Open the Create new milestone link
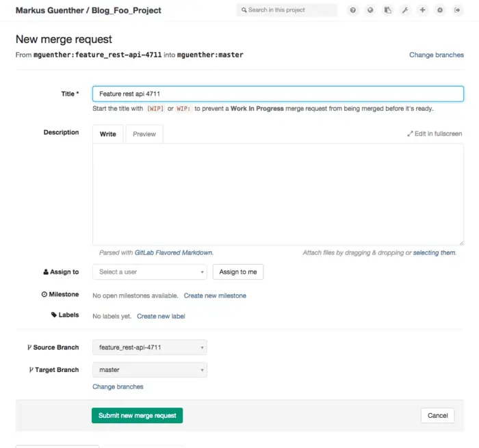The width and height of the screenshot is (479, 448). point(215,295)
